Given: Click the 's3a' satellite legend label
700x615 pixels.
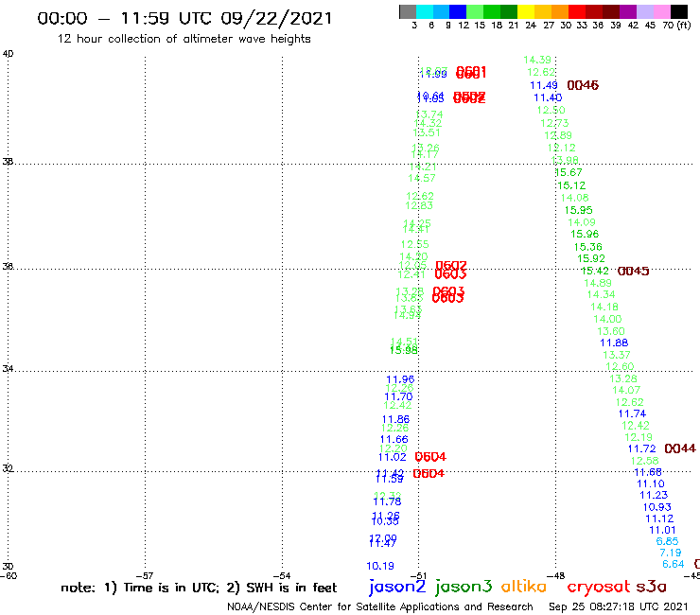Looking at the screenshot, I should 652,587.
